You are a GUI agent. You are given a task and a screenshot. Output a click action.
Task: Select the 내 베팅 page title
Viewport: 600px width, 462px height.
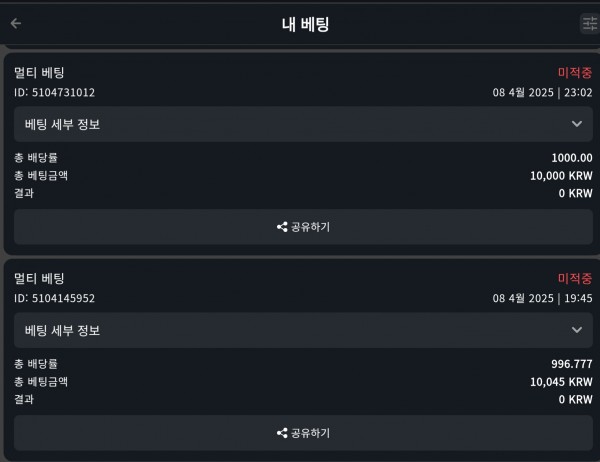click(305, 24)
